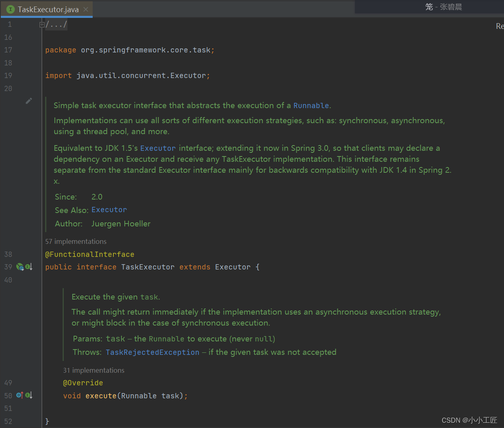
Task: Open the TaskRejectedException link in Throws
Action: pyautogui.click(x=152, y=352)
